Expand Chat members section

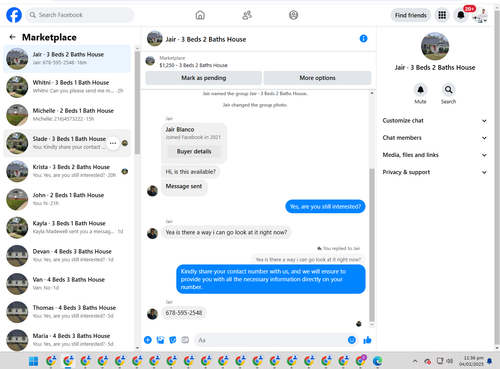click(435, 138)
